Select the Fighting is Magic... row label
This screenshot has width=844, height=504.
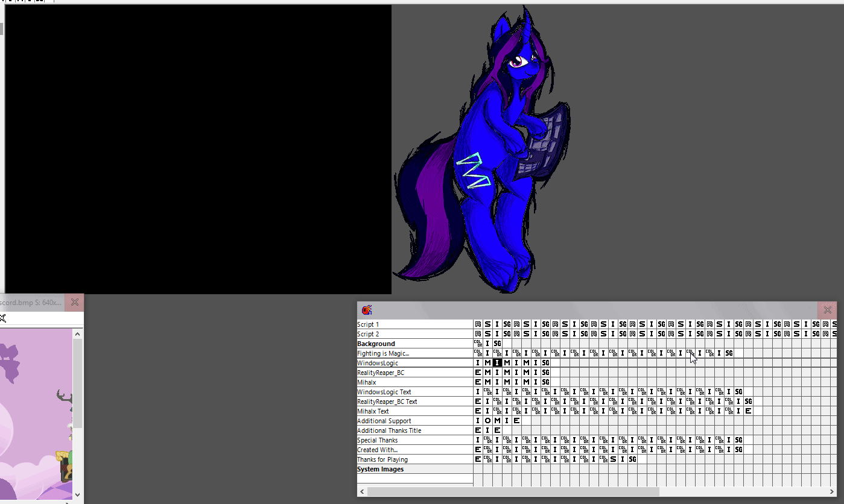[x=415, y=353]
